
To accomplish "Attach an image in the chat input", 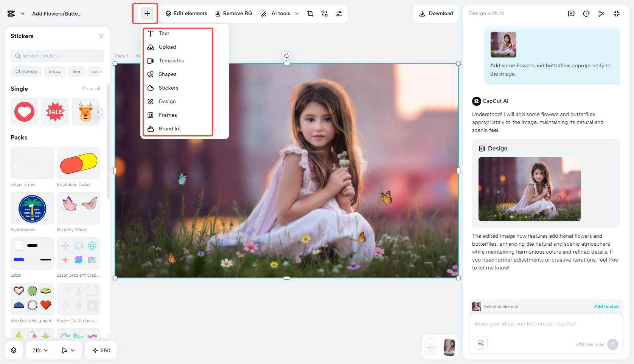I will [481, 343].
